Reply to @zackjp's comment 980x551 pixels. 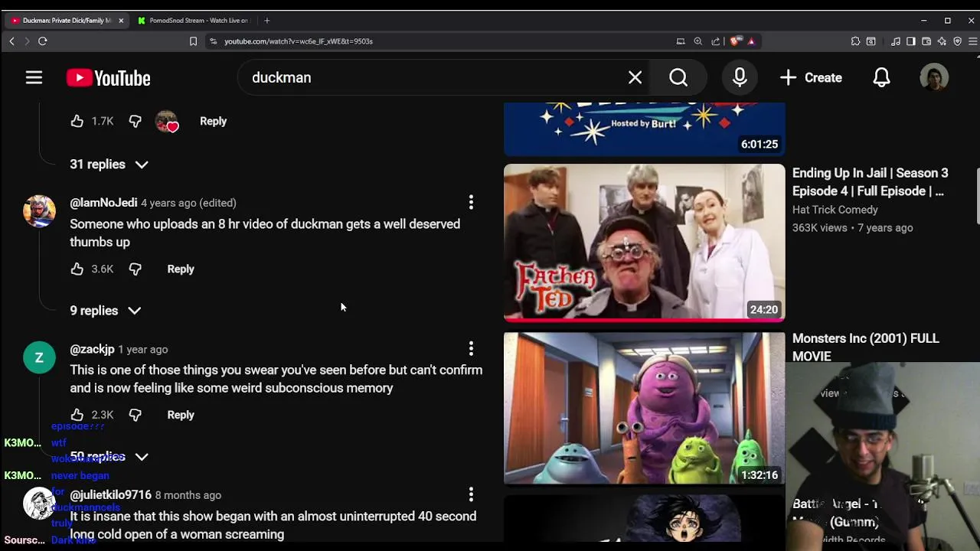click(181, 415)
